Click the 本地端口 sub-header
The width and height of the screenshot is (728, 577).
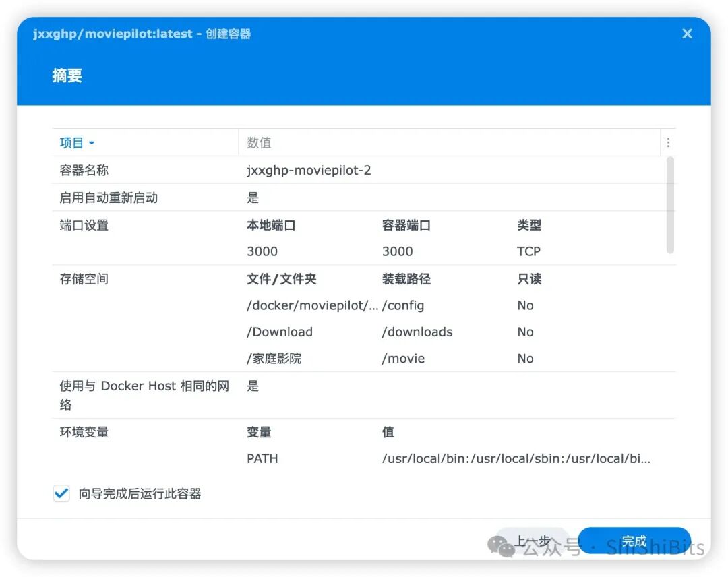pos(271,225)
